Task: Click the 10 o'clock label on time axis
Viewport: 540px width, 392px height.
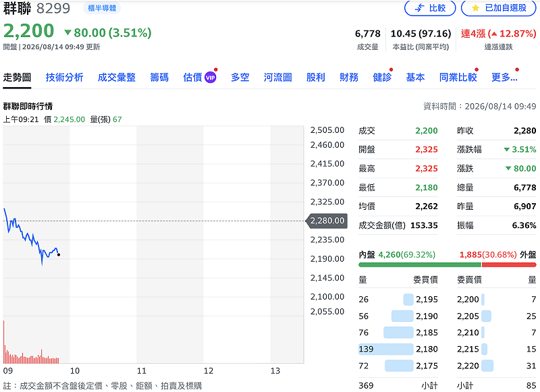Action: [75, 371]
